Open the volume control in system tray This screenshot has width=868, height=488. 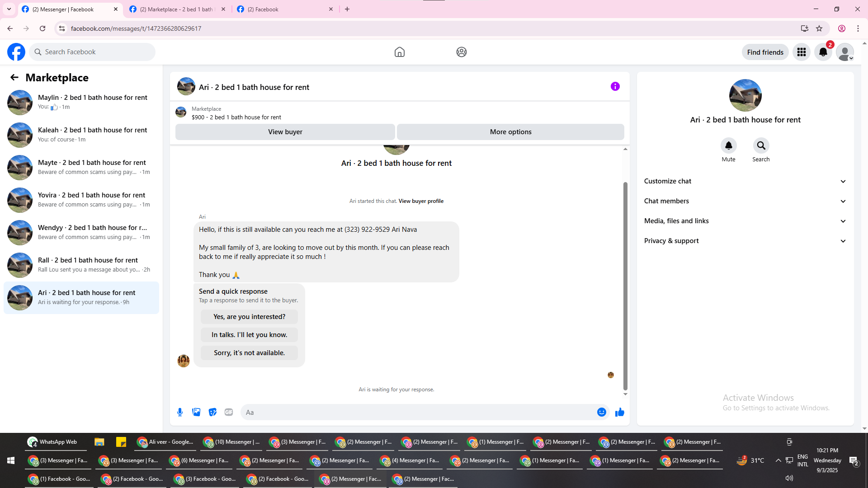click(789, 478)
